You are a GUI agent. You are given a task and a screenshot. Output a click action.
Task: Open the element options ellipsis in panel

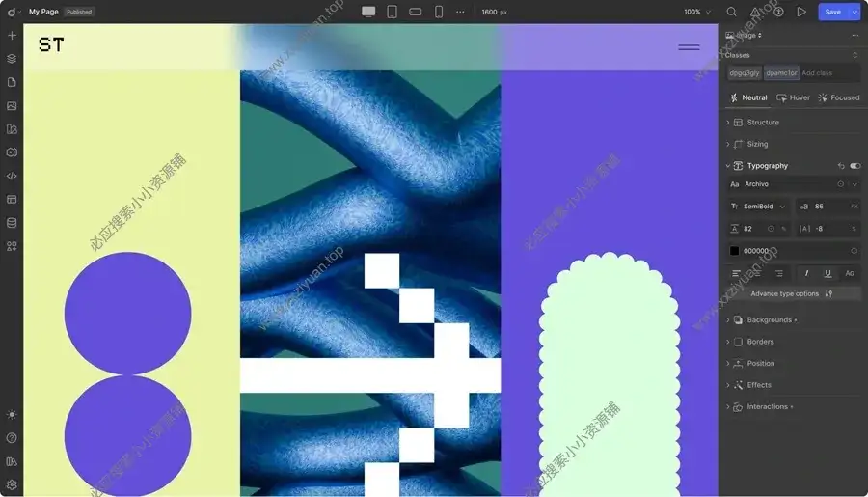click(x=855, y=35)
